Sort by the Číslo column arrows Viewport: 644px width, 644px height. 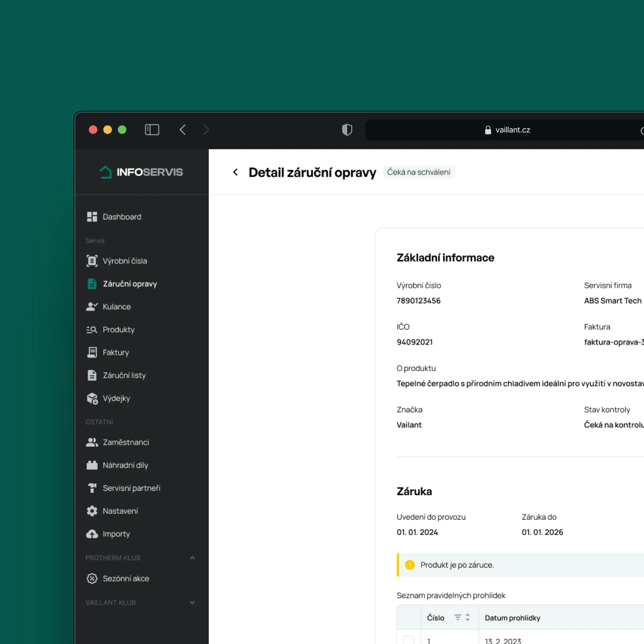click(468, 618)
